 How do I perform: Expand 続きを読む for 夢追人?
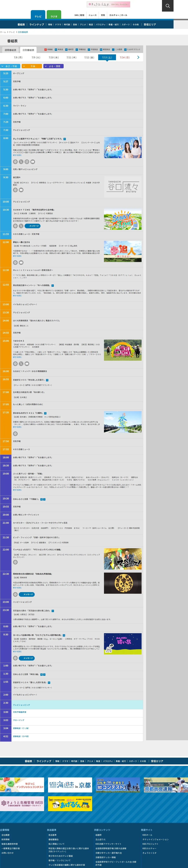[x=17, y=256]
